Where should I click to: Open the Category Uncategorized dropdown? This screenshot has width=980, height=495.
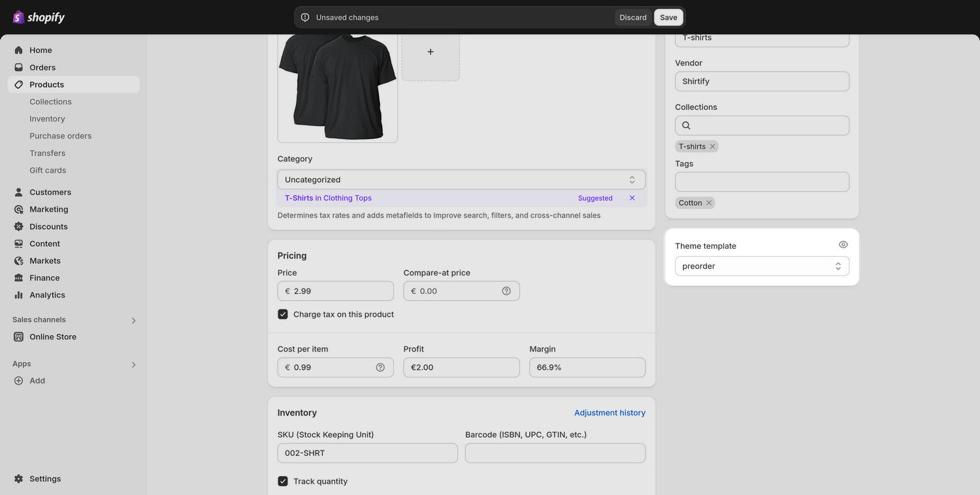point(461,180)
